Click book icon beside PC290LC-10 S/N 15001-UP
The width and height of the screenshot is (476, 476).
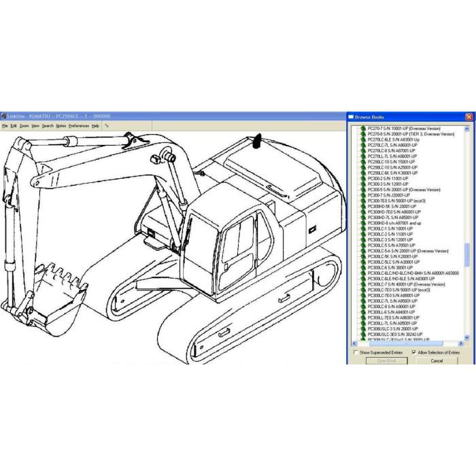click(x=362, y=162)
